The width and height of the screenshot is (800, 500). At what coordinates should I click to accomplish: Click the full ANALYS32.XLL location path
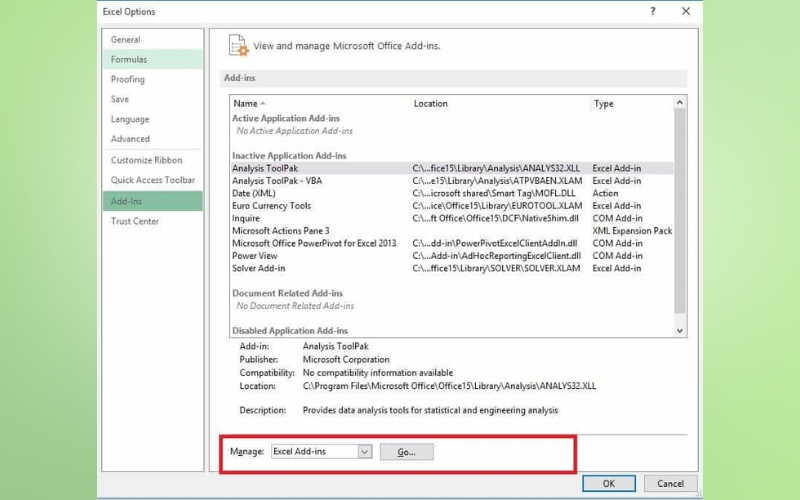click(x=449, y=386)
